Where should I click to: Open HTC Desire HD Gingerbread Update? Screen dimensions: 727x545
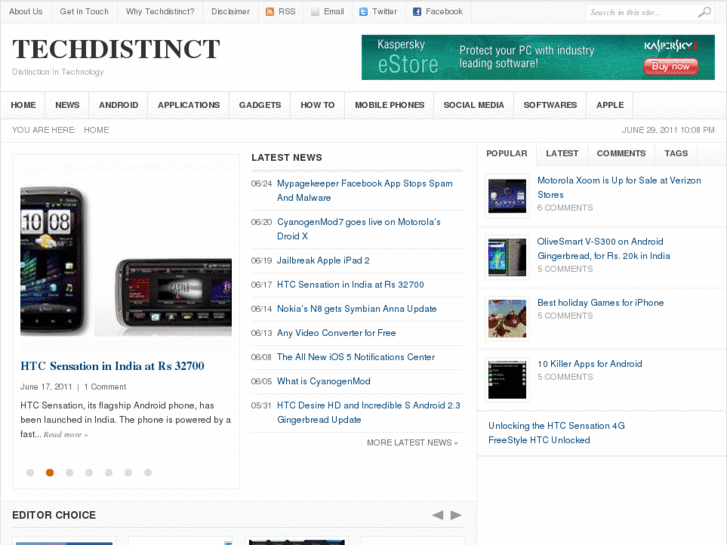pyautogui.click(x=369, y=412)
